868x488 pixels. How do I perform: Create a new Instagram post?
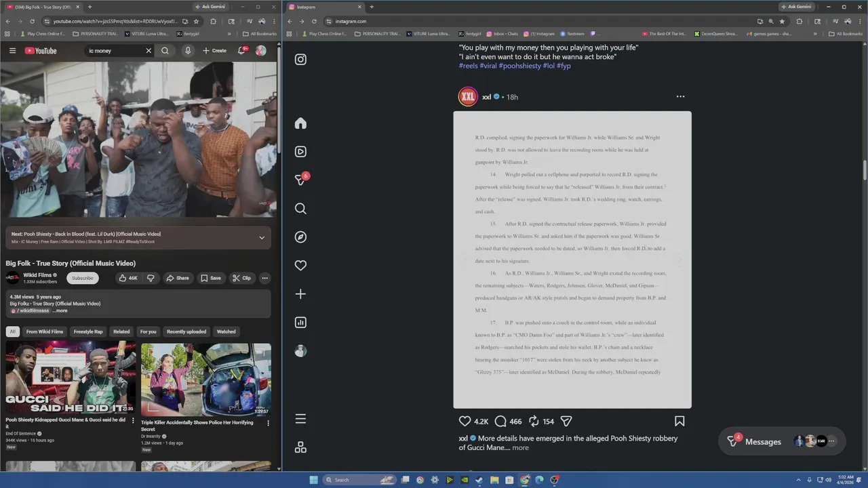point(300,294)
